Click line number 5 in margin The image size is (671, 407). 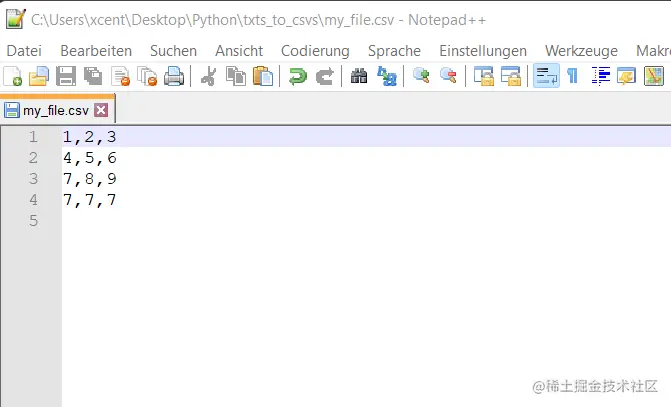click(x=33, y=221)
